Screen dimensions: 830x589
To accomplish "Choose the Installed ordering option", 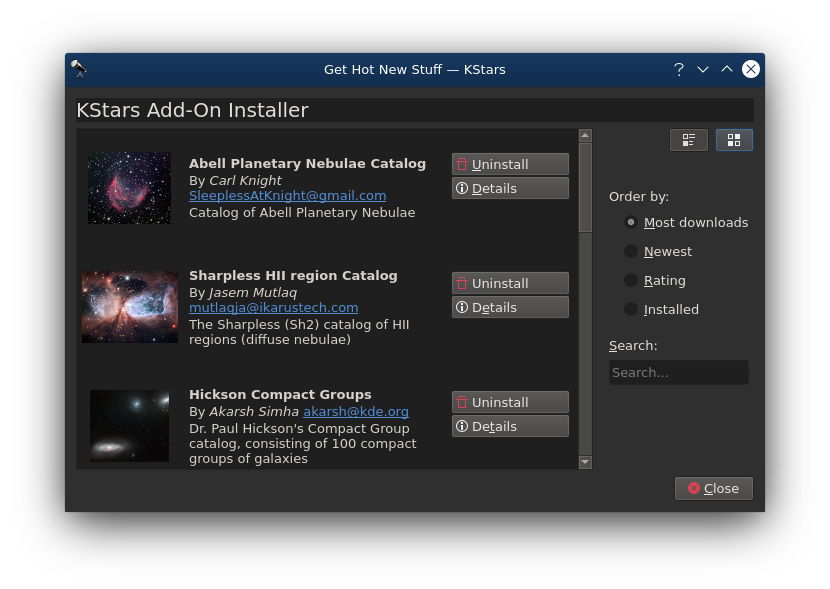I will pyautogui.click(x=662, y=310).
